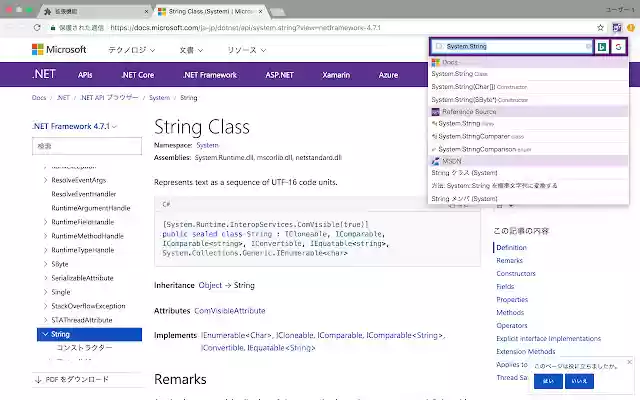Select 'String クラス (System)' MSDN result
640x400 pixels.
pyautogui.click(x=529, y=173)
